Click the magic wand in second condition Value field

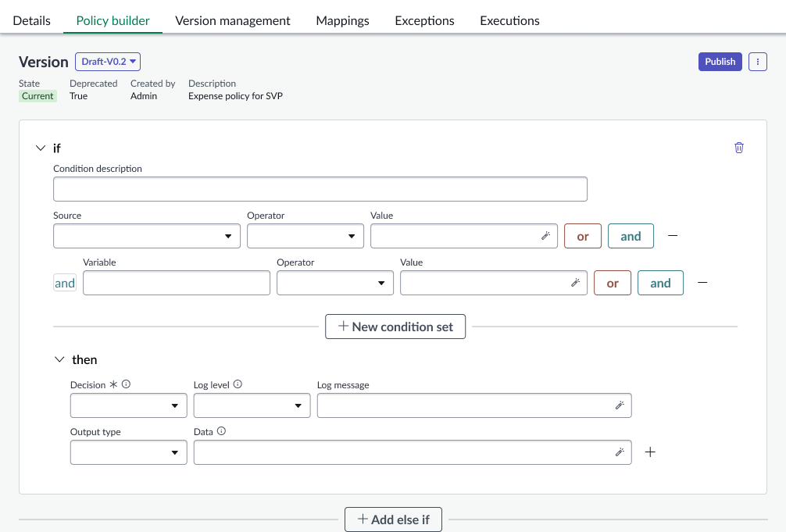point(576,283)
